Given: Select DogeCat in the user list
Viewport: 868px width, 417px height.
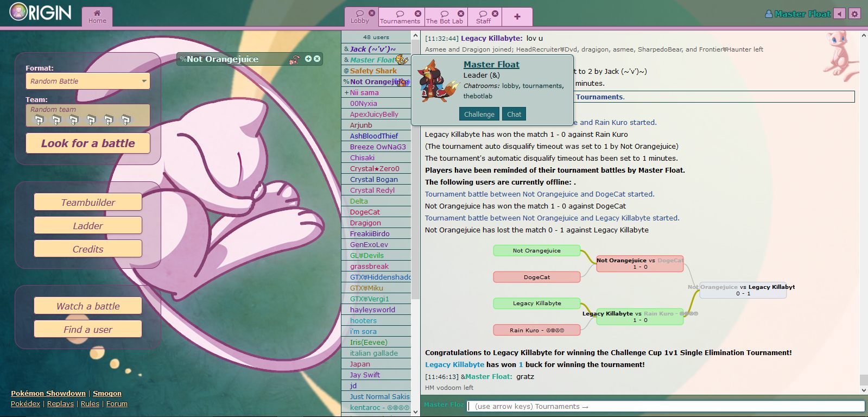Looking at the screenshot, I should coord(376,212).
